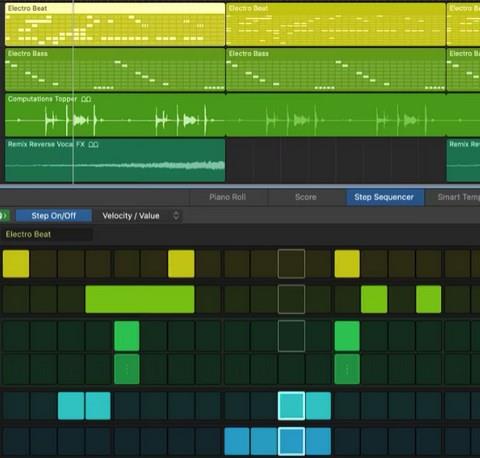This screenshot has width=480, height=458.
Task: Turn off step 12 in cyan row
Action: click(319, 406)
